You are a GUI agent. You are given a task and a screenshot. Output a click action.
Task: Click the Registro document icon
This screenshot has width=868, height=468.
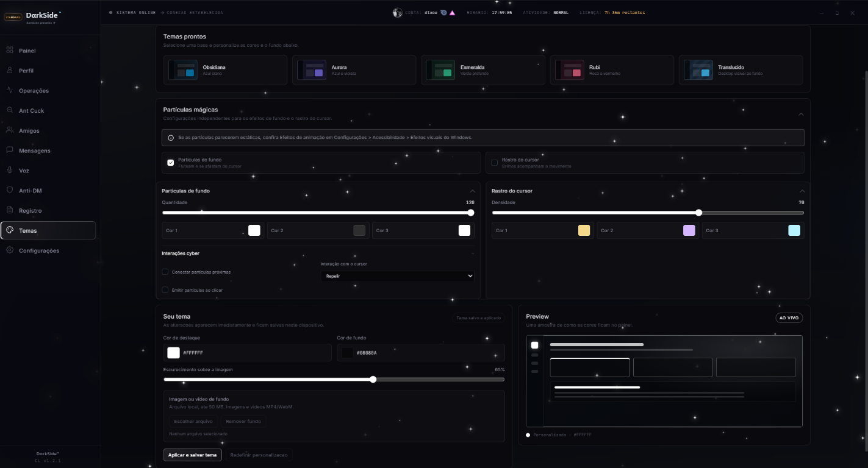(x=10, y=210)
